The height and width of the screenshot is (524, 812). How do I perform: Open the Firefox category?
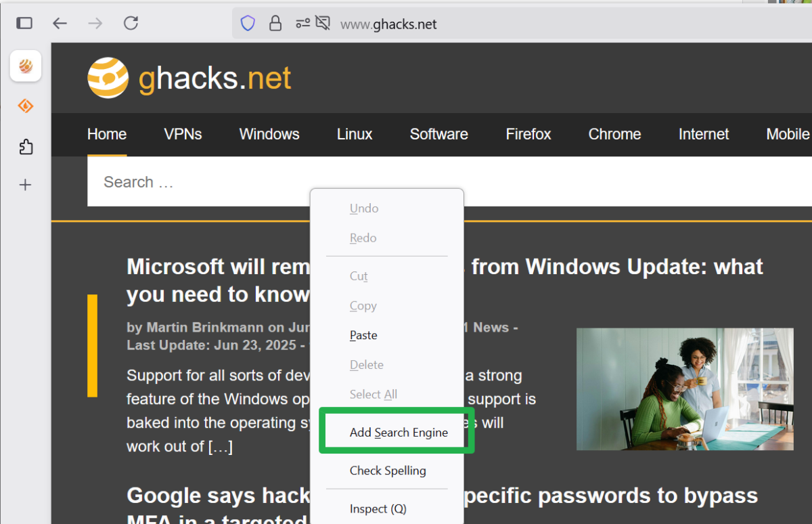coord(528,134)
